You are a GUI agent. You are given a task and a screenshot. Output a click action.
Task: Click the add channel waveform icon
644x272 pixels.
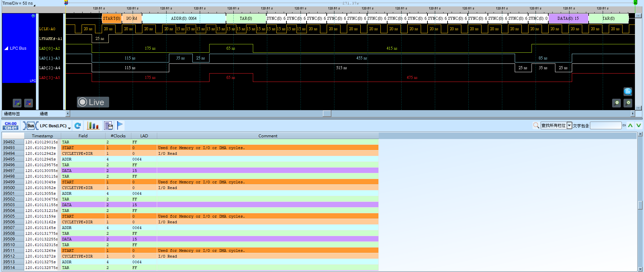tap(17, 103)
